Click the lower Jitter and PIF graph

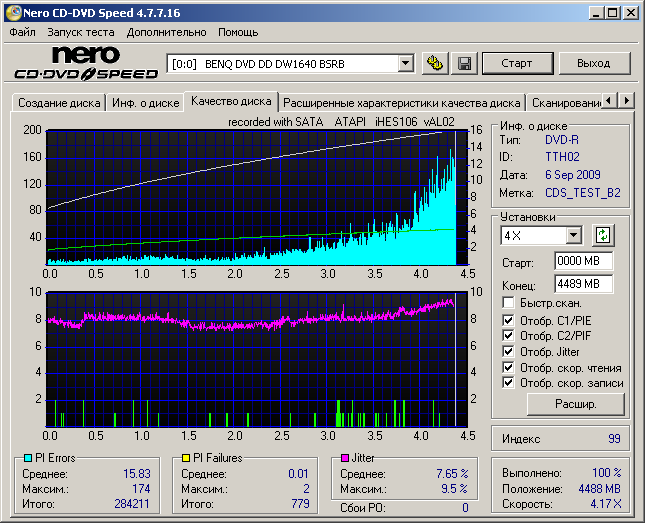257,359
